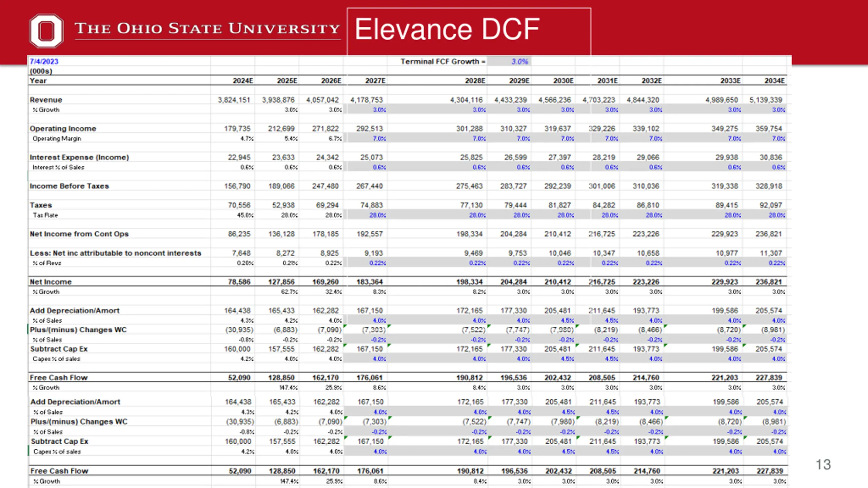Screen dimensions: 868x488
Task: Click bold net income value 183,364
Action: (370, 282)
